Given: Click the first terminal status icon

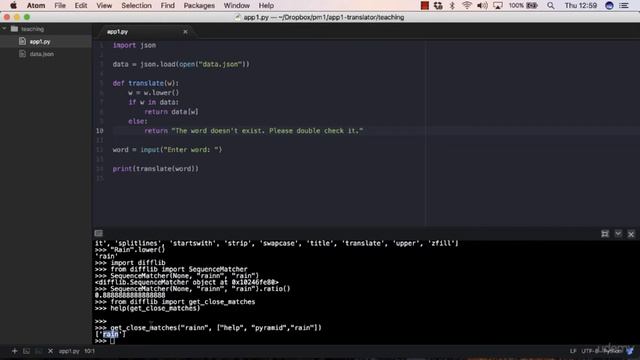Looking at the screenshot, I should pos(26,351).
